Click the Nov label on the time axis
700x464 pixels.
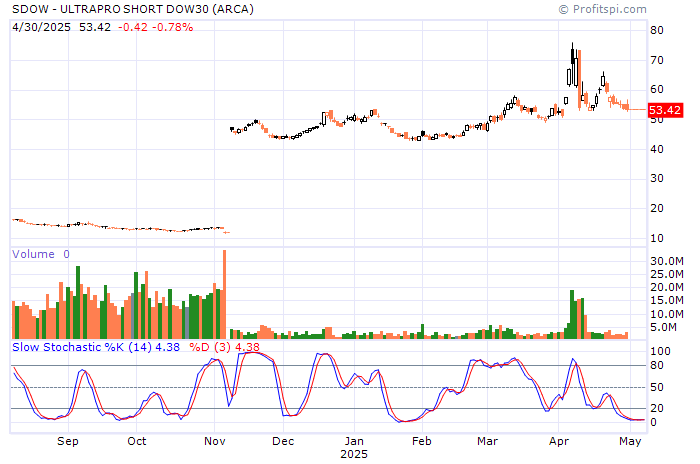pos(215,441)
